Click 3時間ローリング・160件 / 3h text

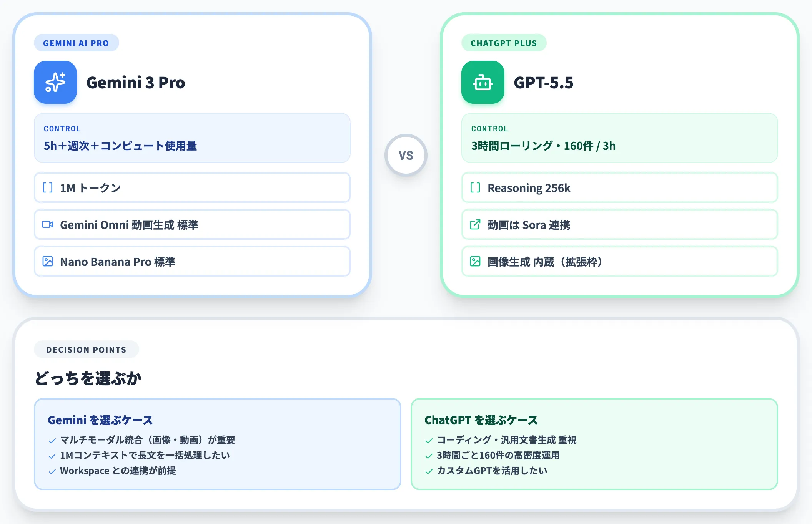tap(543, 146)
